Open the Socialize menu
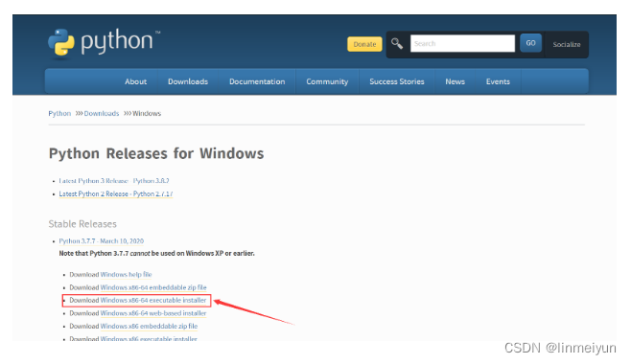 coord(566,45)
